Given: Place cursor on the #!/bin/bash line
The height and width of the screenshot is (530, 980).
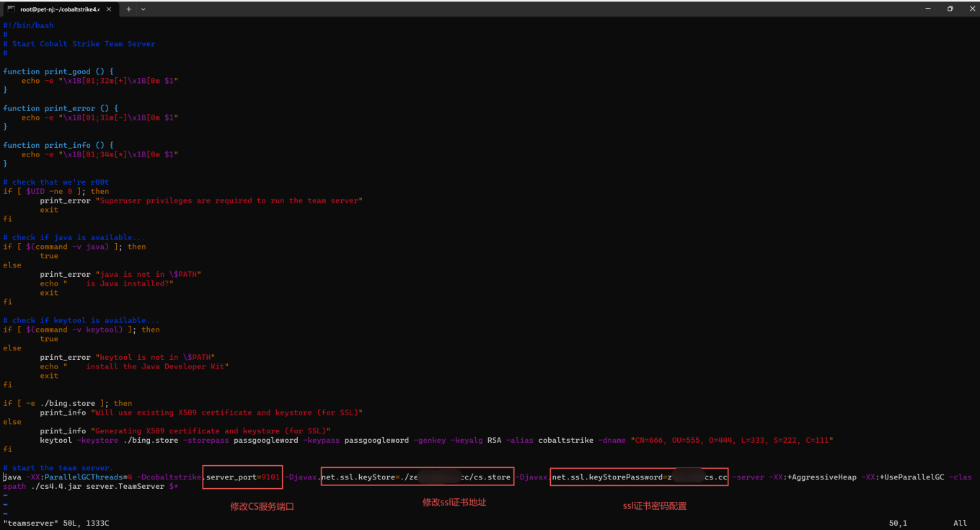Looking at the screenshot, I should [x=28, y=25].
